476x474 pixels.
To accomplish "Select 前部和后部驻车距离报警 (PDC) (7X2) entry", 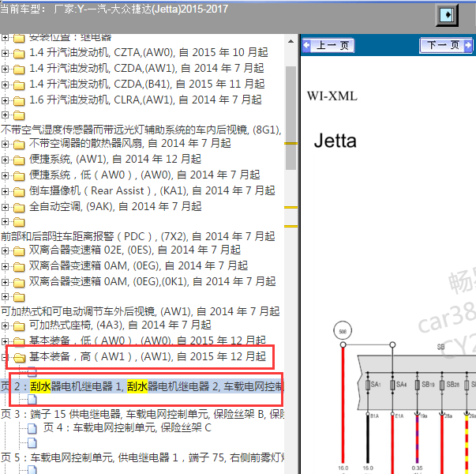I will [138, 236].
